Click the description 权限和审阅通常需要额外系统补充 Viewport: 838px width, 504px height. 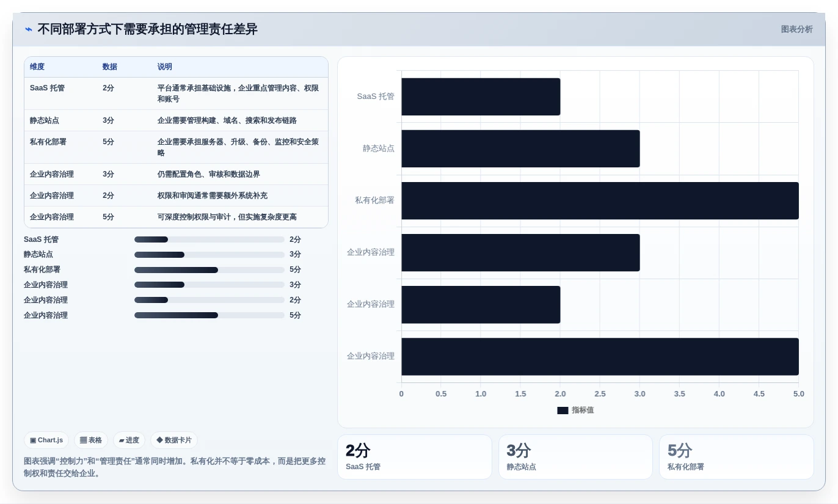coord(213,195)
